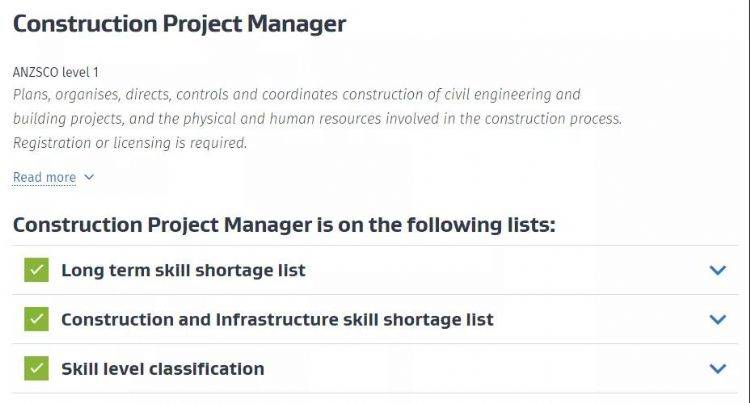Click the 'Plans, organises, directs' description line
Image resolution: width=750 pixels, height=403 pixels.
click(297, 95)
